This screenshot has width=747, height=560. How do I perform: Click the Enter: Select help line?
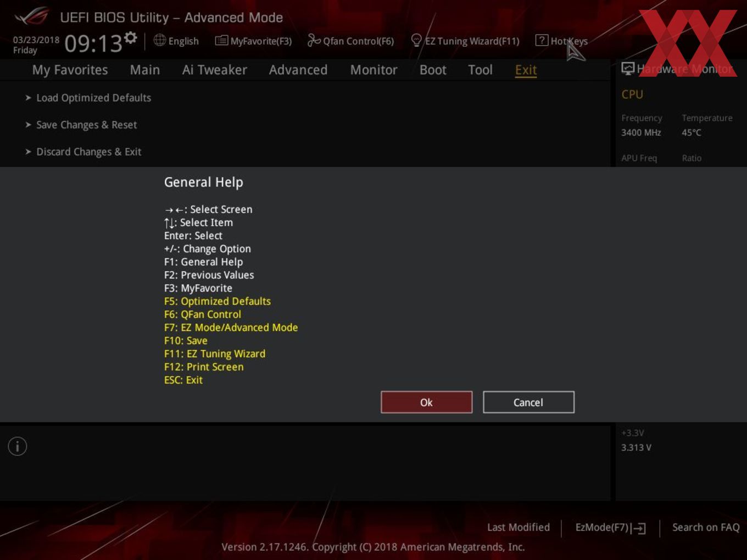(x=193, y=236)
